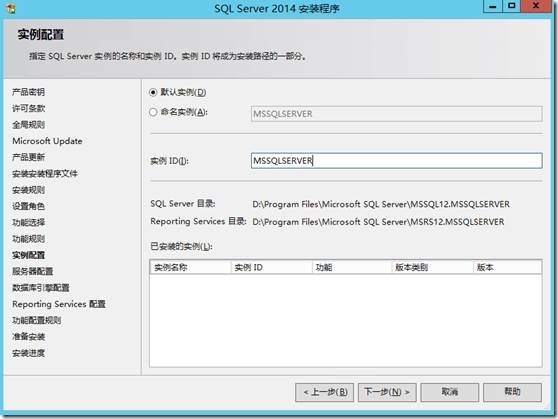Select the 准备安装 step in sidebar
The height and width of the screenshot is (419, 558).
28,337
